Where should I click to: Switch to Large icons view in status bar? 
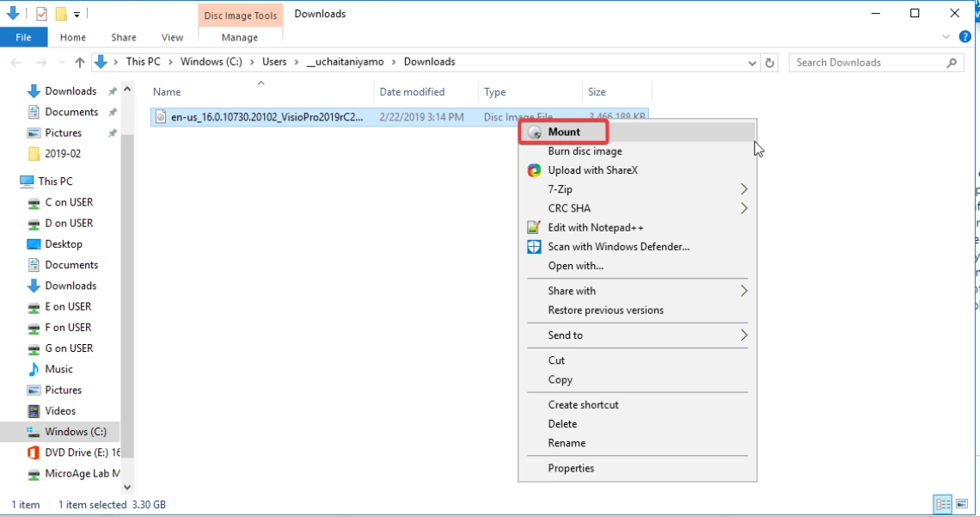[962, 504]
